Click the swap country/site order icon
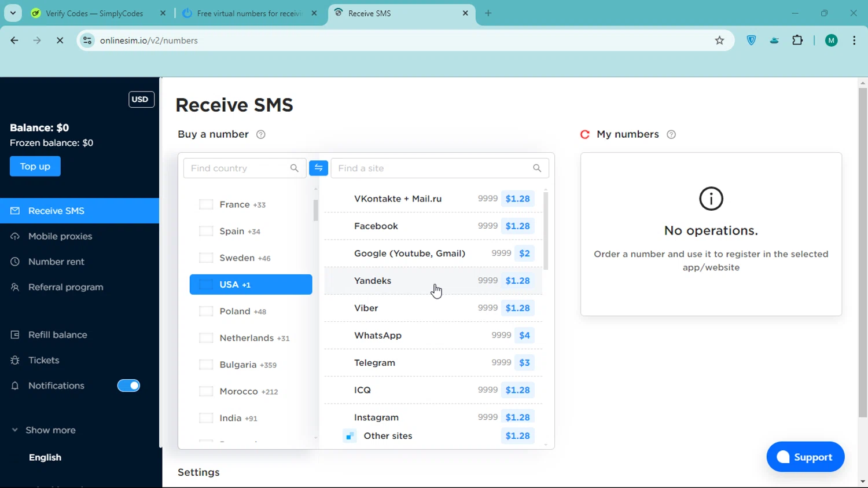This screenshot has width=868, height=488. (318, 168)
